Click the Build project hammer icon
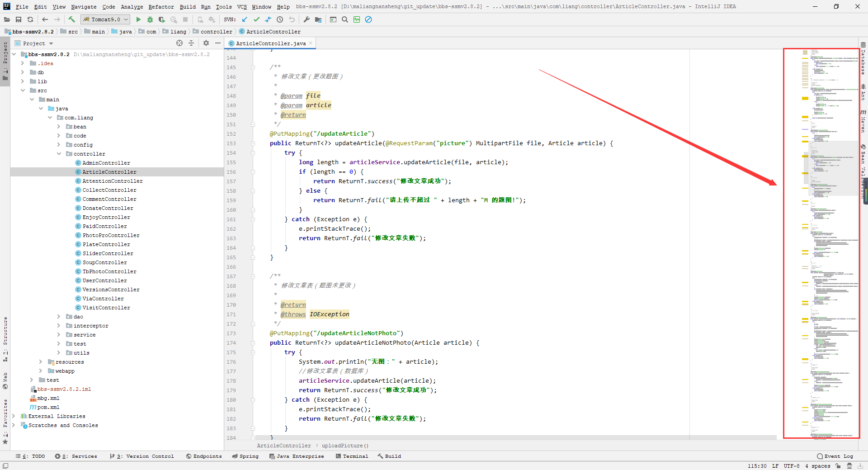 (71, 19)
